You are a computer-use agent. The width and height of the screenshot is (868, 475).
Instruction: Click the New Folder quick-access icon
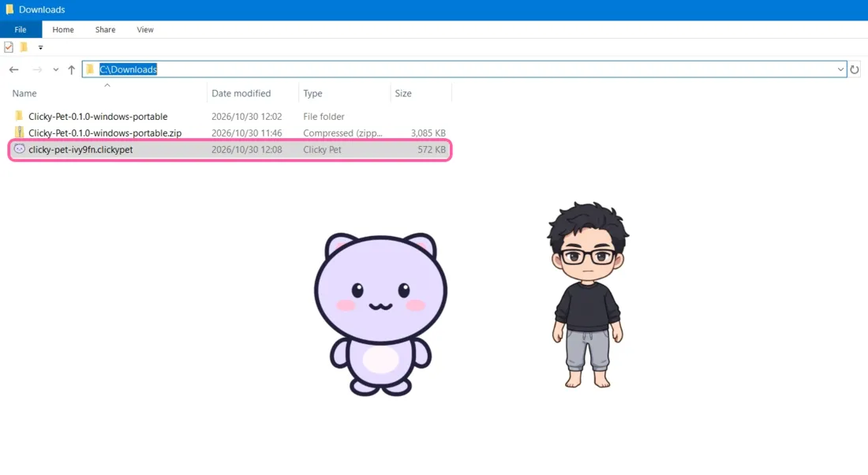(x=24, y=47)
